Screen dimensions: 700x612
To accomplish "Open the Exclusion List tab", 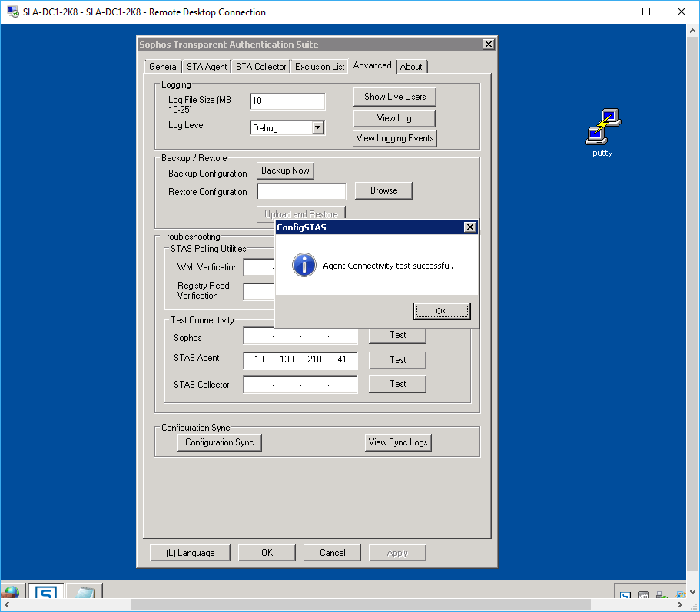I will [x=320, y=67].
